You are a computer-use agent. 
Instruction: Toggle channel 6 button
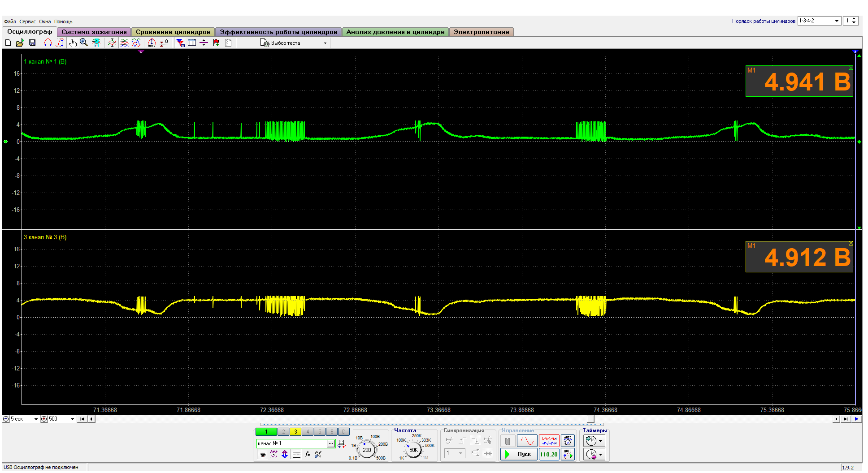coord(332,432)
